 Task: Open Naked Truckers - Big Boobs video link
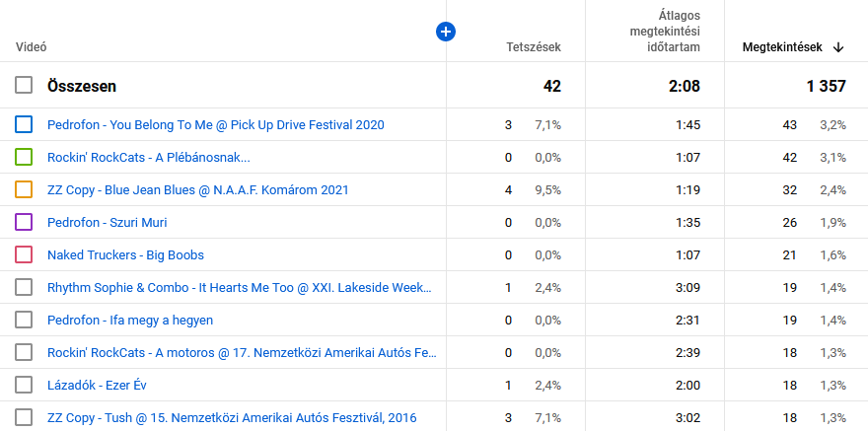pyautogui.click(x=125, y=255)
